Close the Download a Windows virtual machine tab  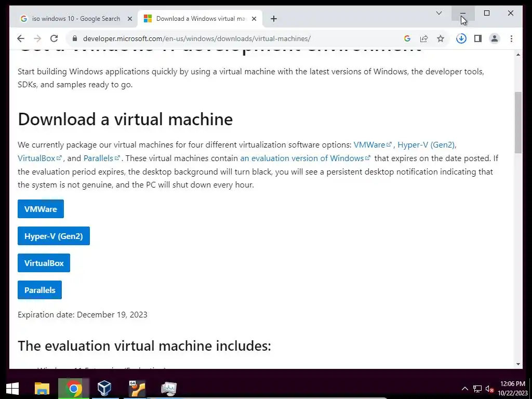coord(254,19)
